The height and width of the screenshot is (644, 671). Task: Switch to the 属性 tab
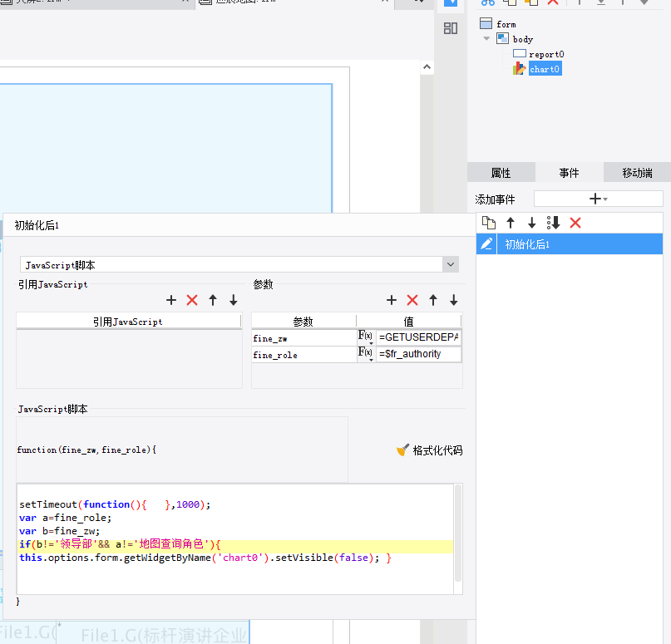click(x=501, y=173)
